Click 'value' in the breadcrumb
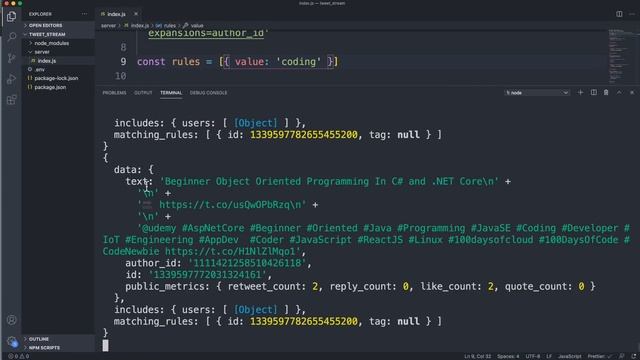 click(197, 25)
